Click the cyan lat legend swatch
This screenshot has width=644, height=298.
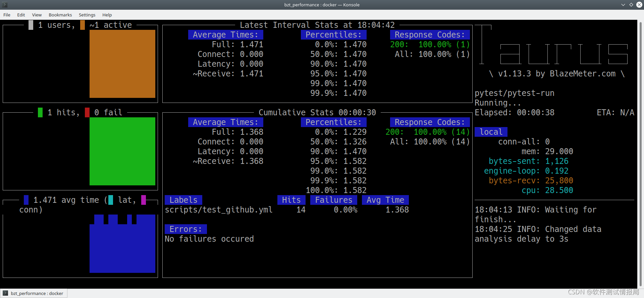[111, 200]
